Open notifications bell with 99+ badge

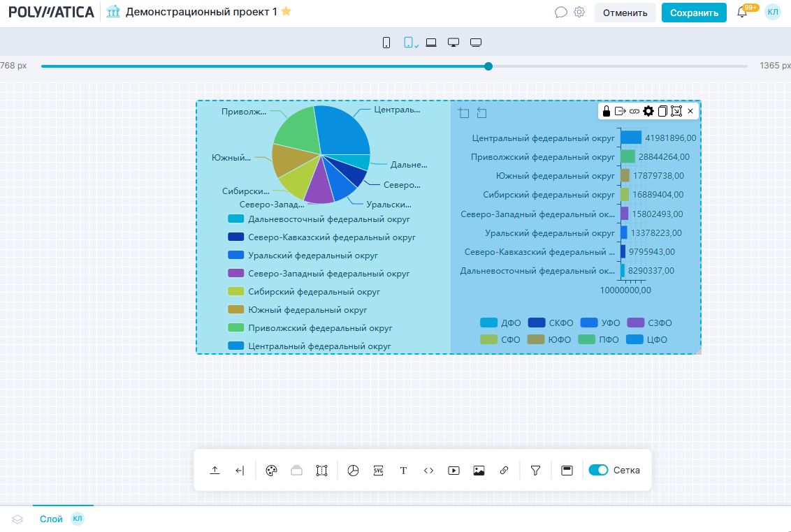coord(742,13)
